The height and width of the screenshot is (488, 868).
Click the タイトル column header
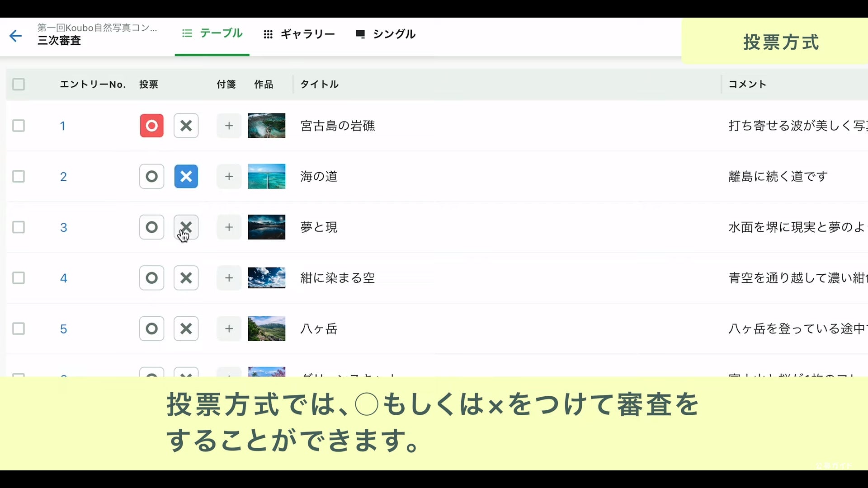319,84
